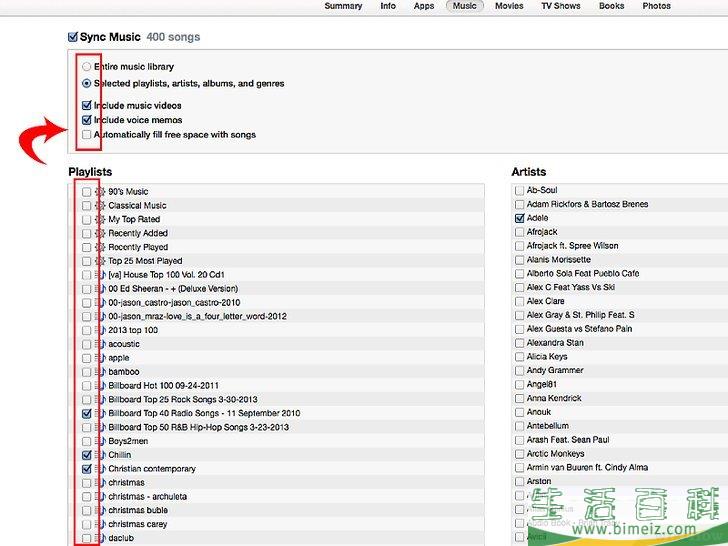Click the Recently Added gear icon

pos(100,233)
